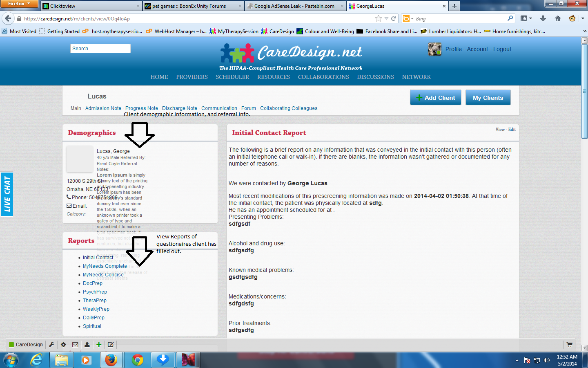Click the client photo placeholder in Demographics

coord(80,159)
